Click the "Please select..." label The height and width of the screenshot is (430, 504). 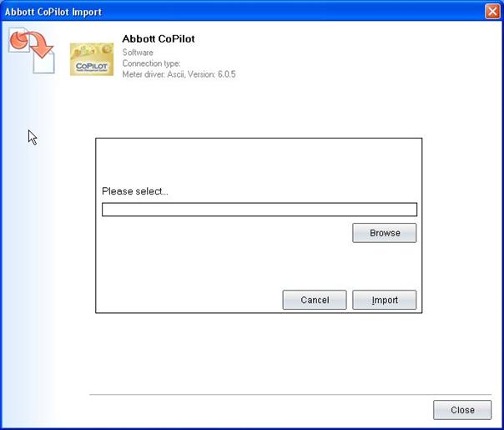coord(135,191)
